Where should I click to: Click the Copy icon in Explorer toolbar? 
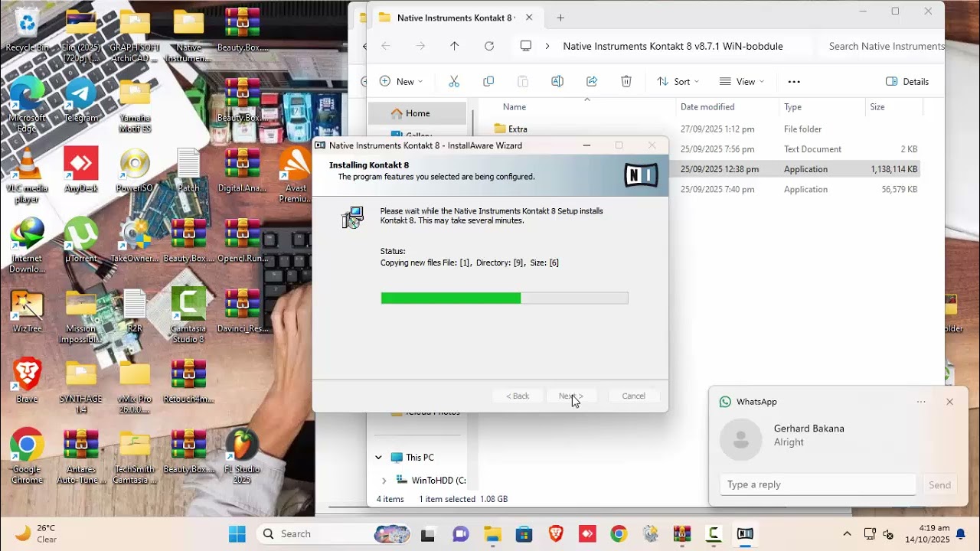coord(488,81)
